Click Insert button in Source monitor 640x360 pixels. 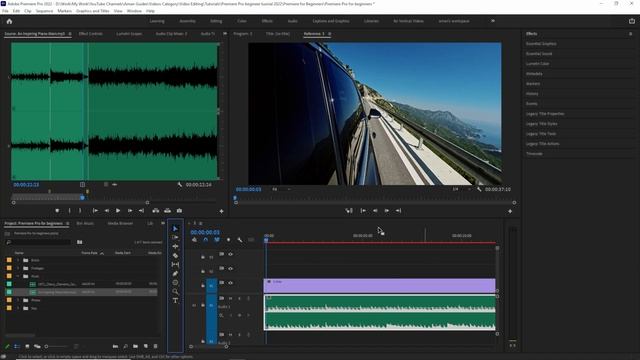[x=156, y=211]
